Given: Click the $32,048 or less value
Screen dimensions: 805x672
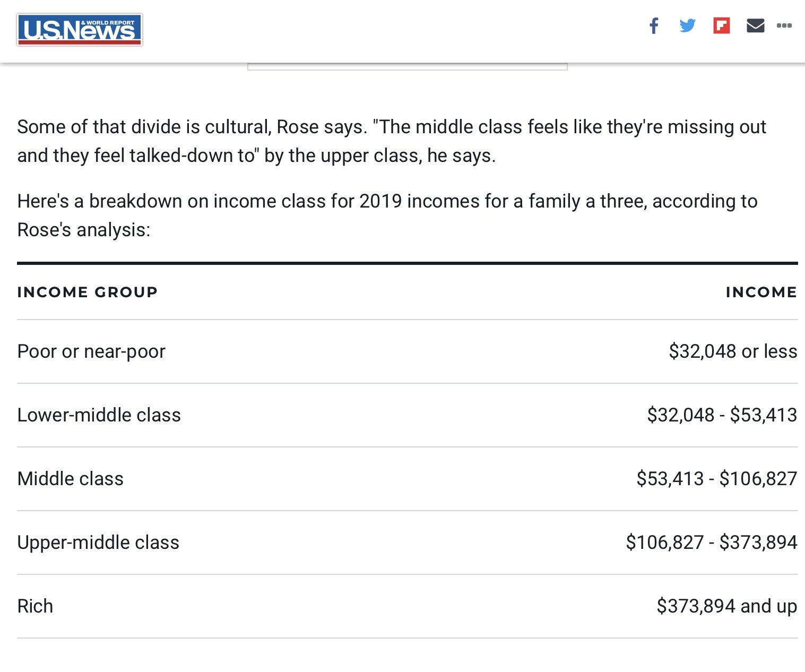Looking at the screenshot, I should coord(733,351).
